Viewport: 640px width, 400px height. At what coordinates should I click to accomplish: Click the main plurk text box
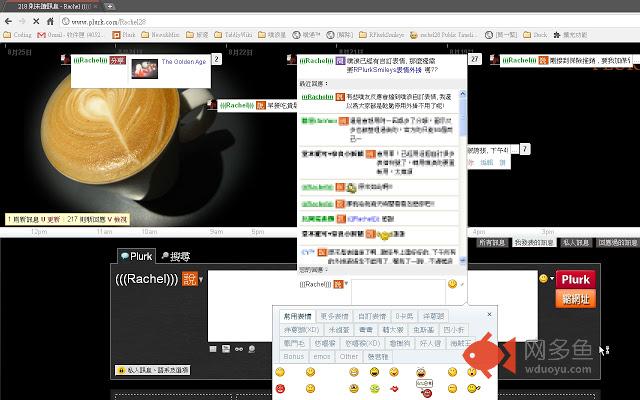[x=372, y=306]
